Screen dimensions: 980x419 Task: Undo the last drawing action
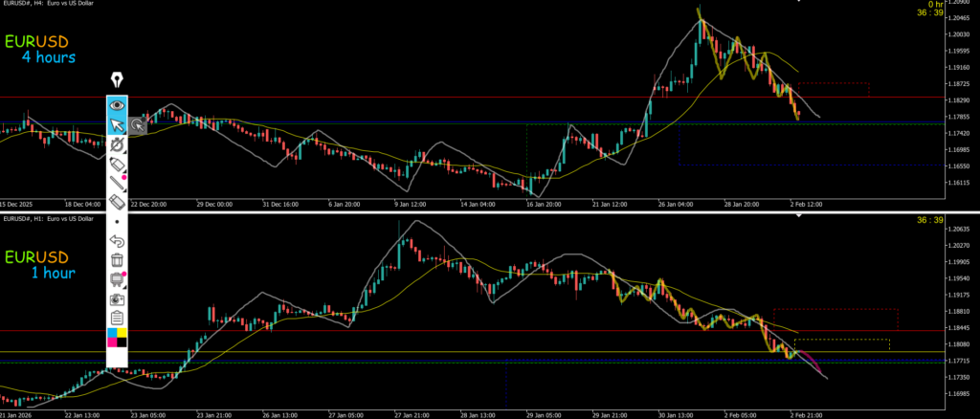[117, 240]
